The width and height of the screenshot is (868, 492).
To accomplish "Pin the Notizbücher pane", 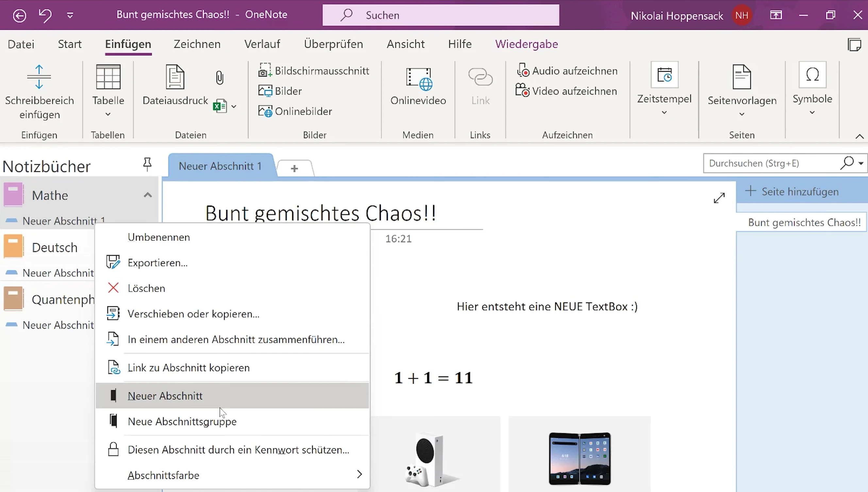I will tap(147, 164).
